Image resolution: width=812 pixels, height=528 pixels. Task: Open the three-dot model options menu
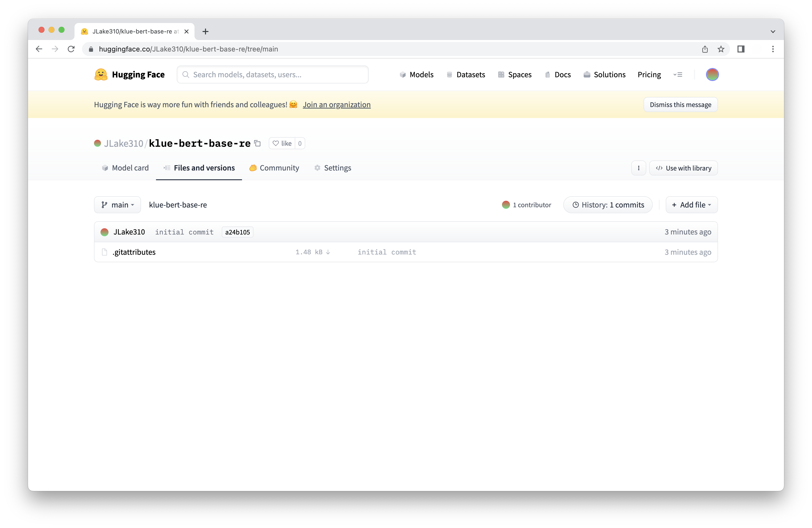(x=638, y=168)
